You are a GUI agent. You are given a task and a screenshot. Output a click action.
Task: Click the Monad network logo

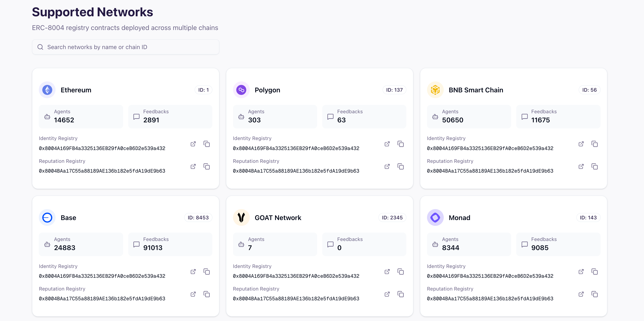[x=435, y=217]
